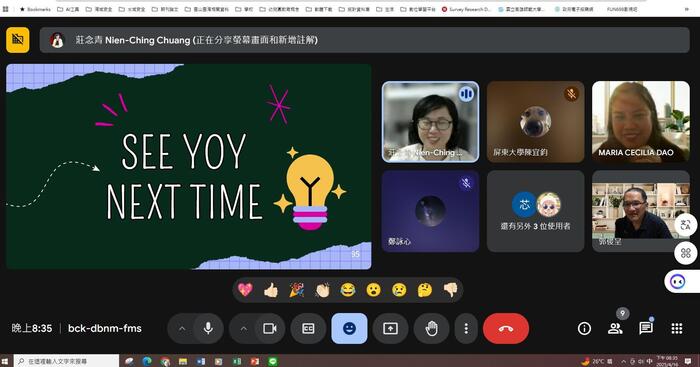Send the surprised face reaction
The image size is (700, 367).
[373, 290]
